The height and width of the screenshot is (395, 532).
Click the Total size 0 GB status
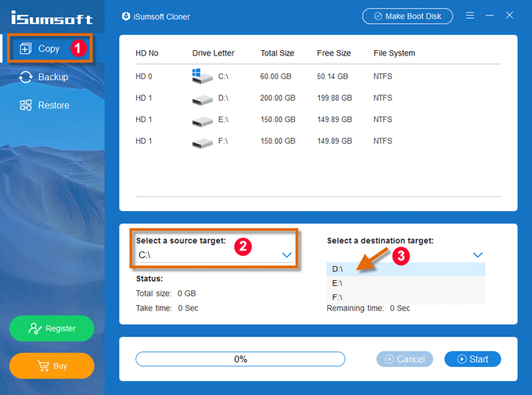(x=166, y=293)
